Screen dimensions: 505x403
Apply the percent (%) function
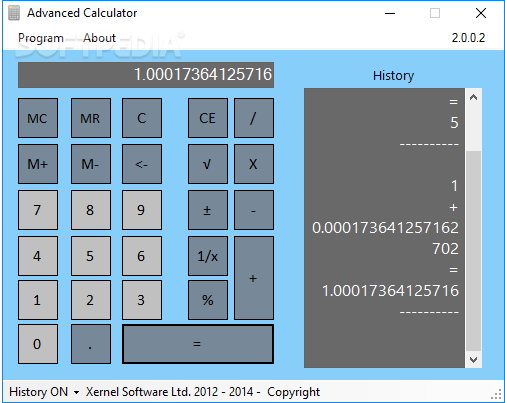[208, 300]
